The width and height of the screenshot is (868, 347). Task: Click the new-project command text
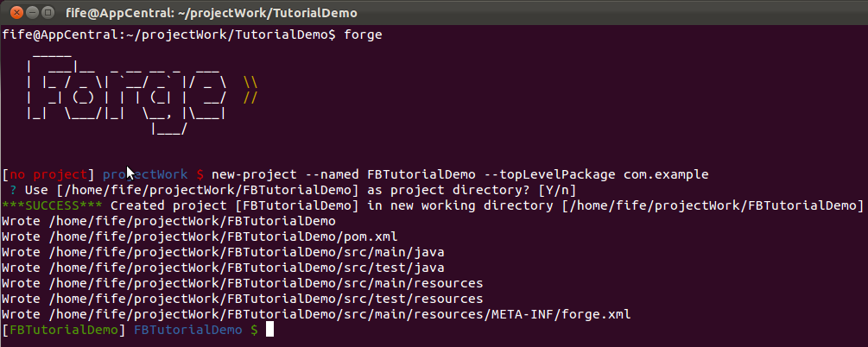click(254, 175)
